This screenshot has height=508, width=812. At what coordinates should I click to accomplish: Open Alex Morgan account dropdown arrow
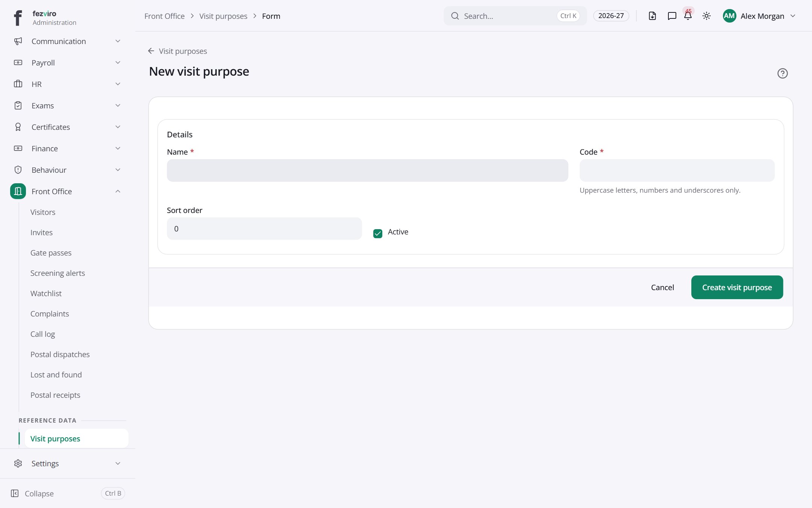pos(793,16)
